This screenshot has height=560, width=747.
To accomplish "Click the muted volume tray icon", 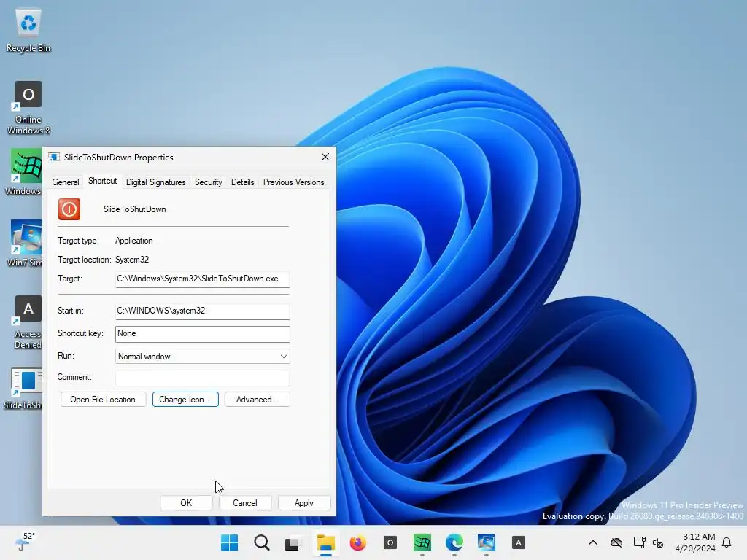I will [658, 542].
